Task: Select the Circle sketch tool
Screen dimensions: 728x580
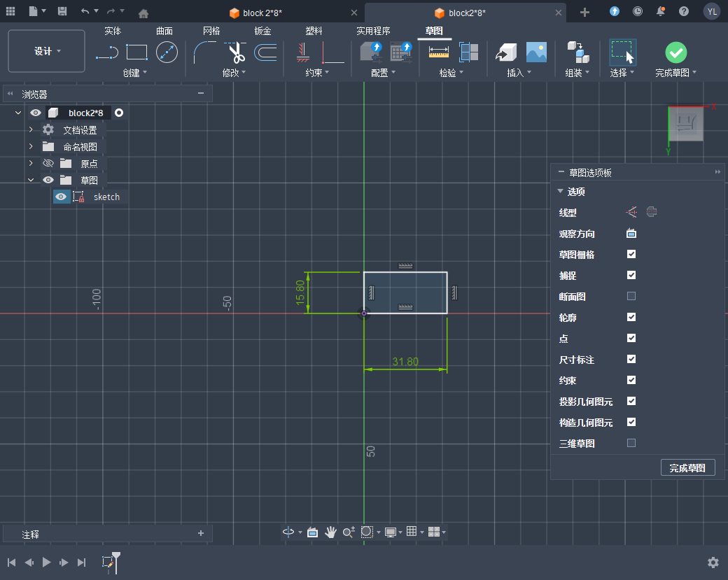Action: 167,52
